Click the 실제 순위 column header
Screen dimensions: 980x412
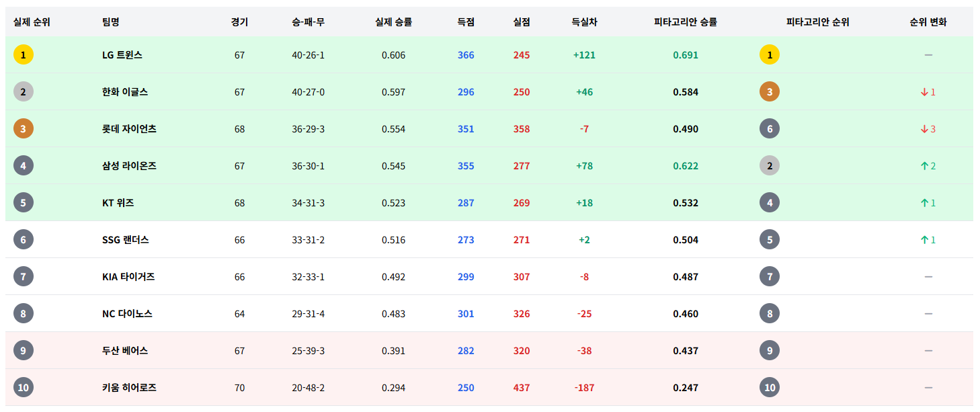(x=32, y=22)
